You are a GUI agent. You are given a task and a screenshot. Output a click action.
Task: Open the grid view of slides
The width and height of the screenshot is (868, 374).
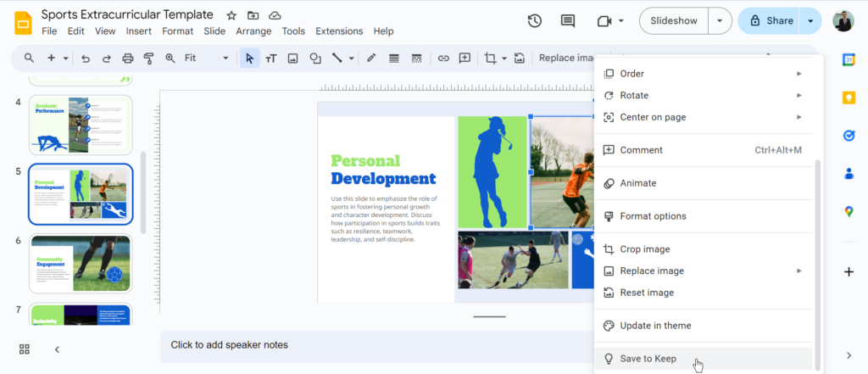tap(25, 349)
